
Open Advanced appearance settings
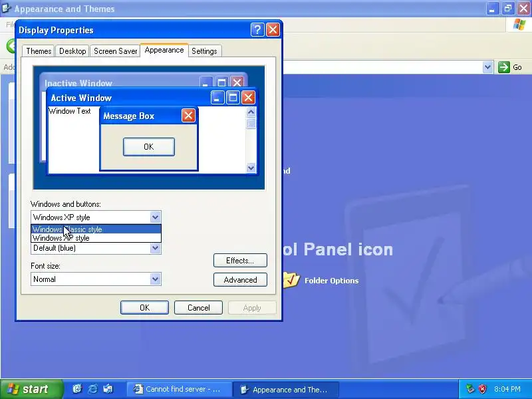pos(240,280)
